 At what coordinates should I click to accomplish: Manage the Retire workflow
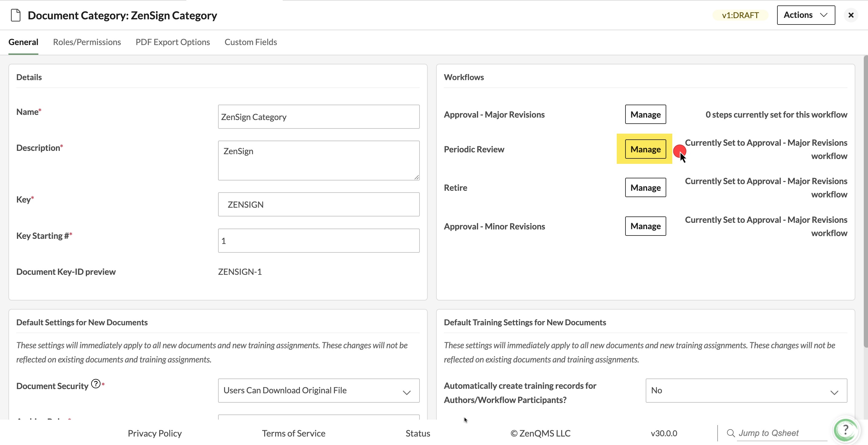pos(645,187)
